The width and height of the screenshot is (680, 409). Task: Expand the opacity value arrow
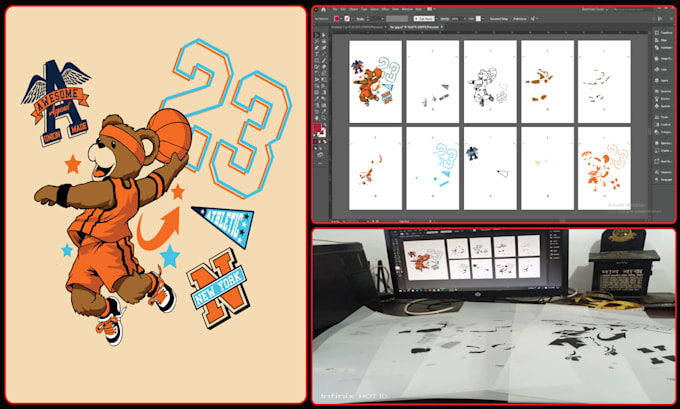[465, 19]
